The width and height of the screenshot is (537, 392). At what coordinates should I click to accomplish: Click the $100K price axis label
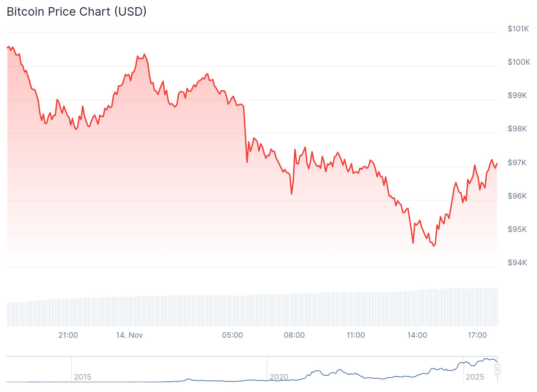pyautogui.click(x=518, y=62)
